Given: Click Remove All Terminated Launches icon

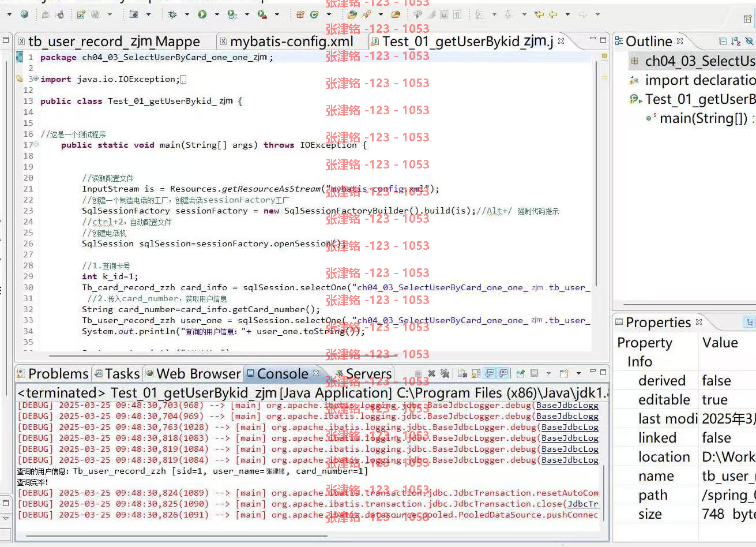Looking at the screenshot, I should pyautogui.click(x=445, y=373).
